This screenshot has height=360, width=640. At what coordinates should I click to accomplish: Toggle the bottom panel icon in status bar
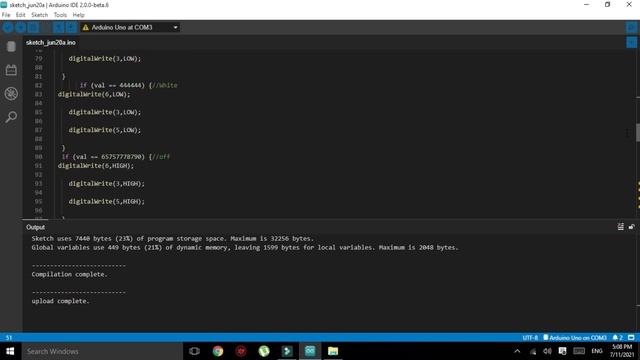631,338
